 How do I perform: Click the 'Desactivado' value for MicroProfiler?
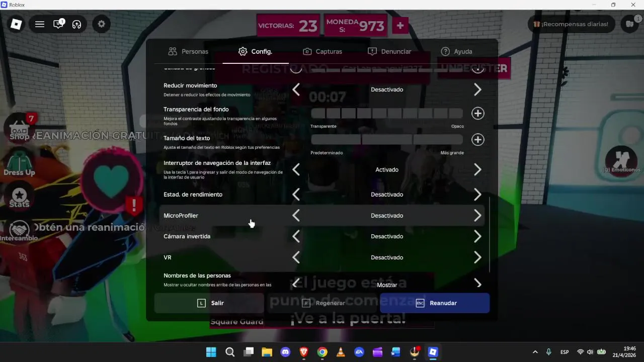pos(387,215)
